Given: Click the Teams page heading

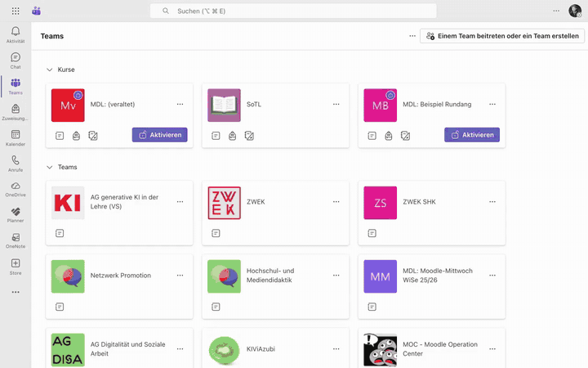Looking at the screenshot, I should coord(52,36).
